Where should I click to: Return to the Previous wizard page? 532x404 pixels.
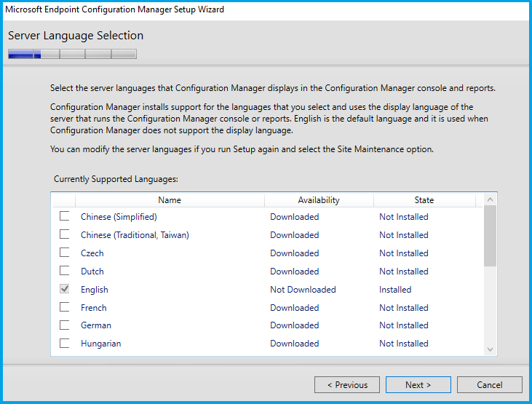(x=347, y=385)
